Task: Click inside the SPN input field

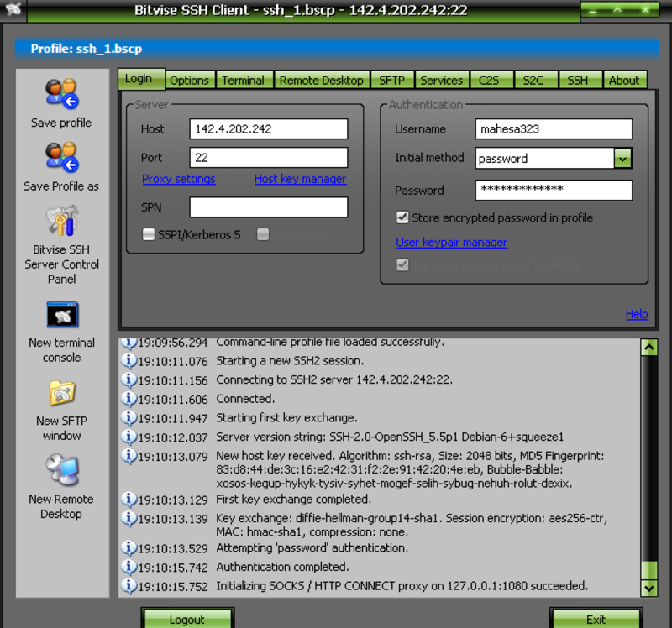Action: pos(268,207)
